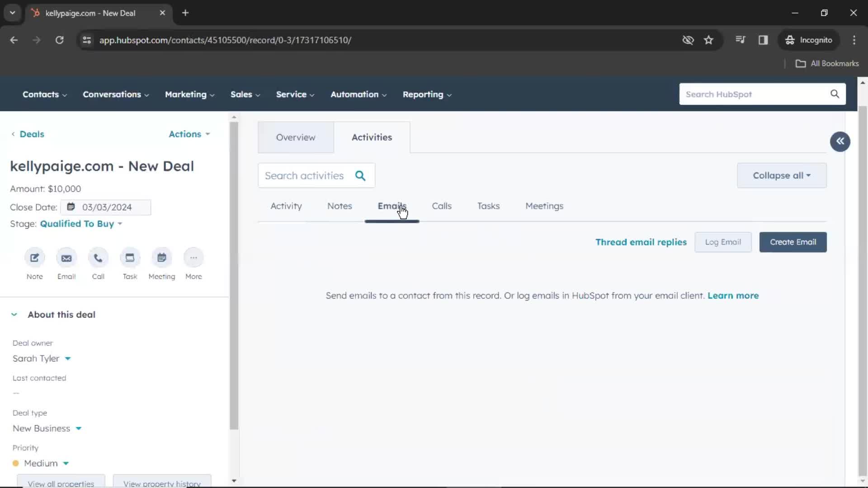Click the Create Email button
The height and width of the screenshot is (488, 868).
pyautogui.click(x=793, y=241)
